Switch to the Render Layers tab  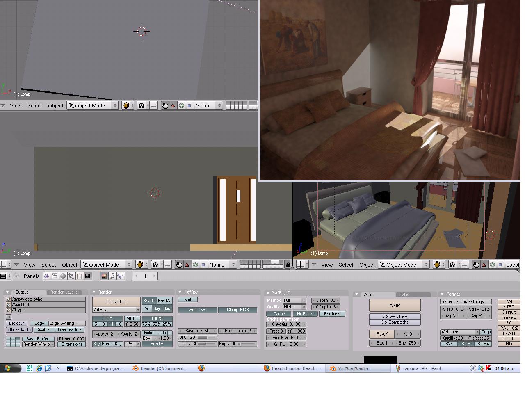click(64, 292)
